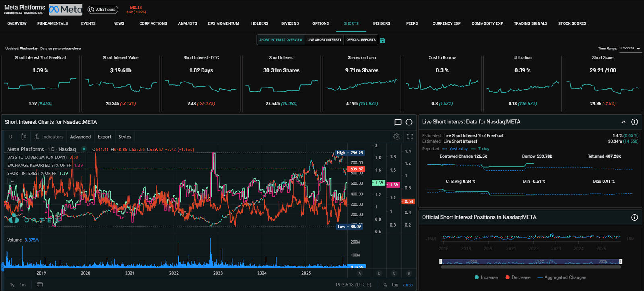Click the Export button on chart toolbar

(104, 137)
